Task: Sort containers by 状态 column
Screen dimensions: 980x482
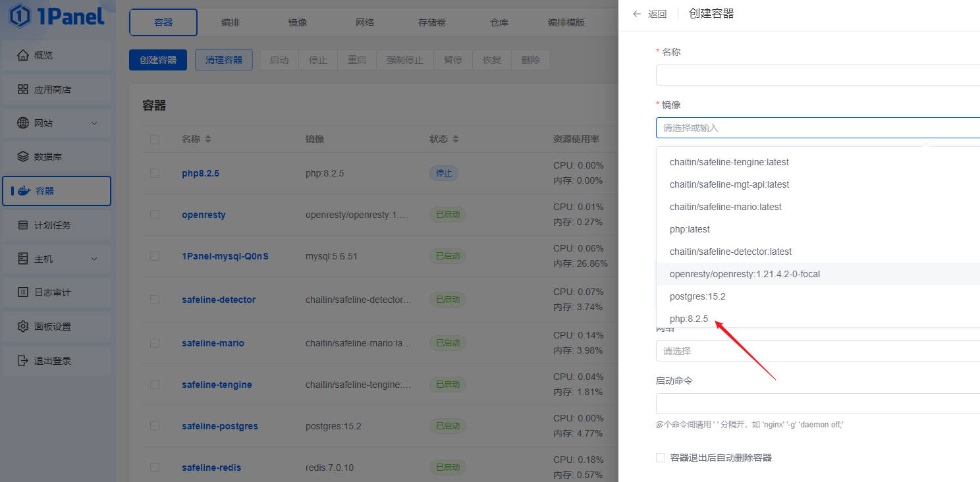Action: (456, 140)
